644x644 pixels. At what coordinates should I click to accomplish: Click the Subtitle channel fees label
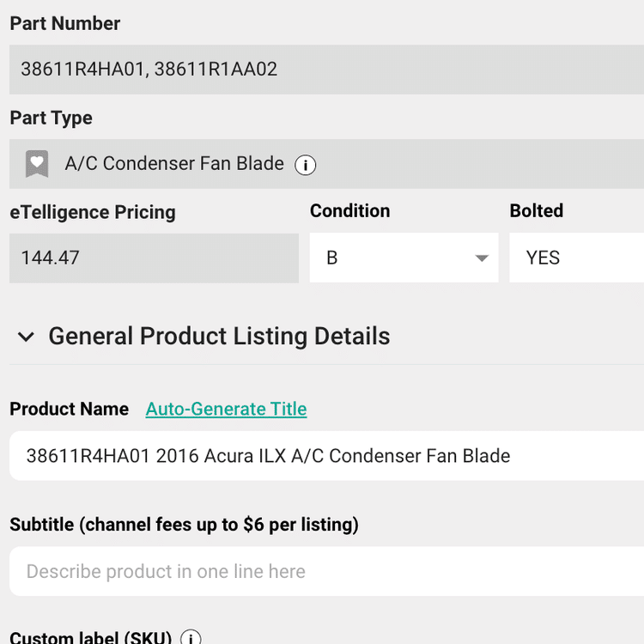click(x=184, y=525)
